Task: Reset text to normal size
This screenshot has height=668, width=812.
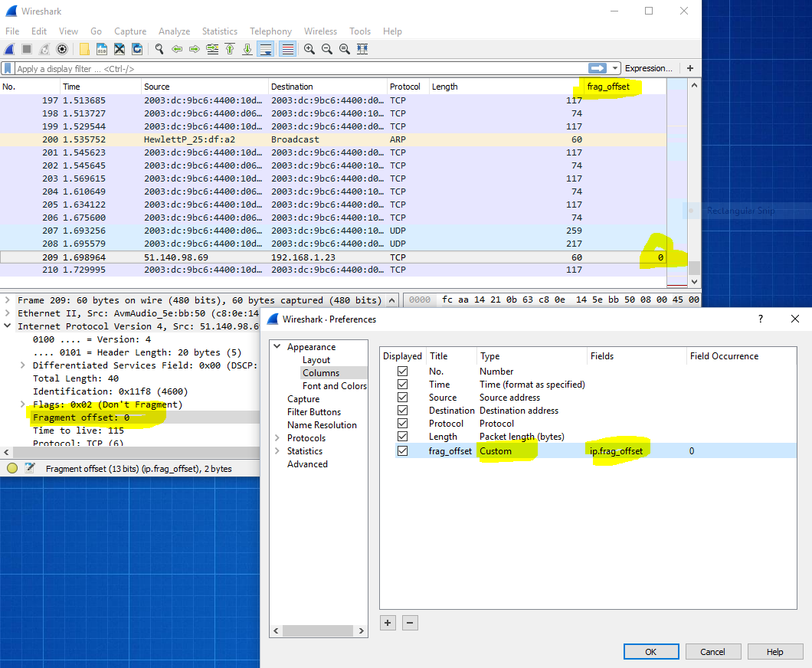Action: [345, 49]
